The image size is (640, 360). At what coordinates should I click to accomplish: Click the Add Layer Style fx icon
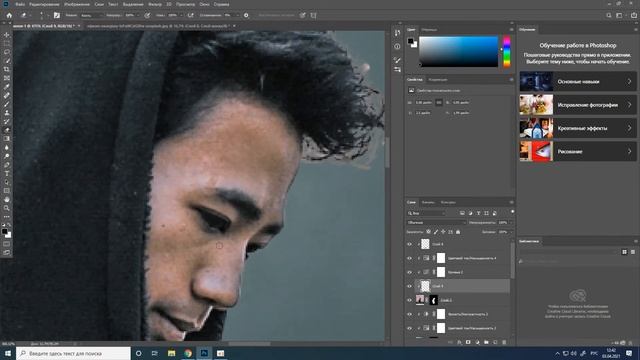[459, 342]
